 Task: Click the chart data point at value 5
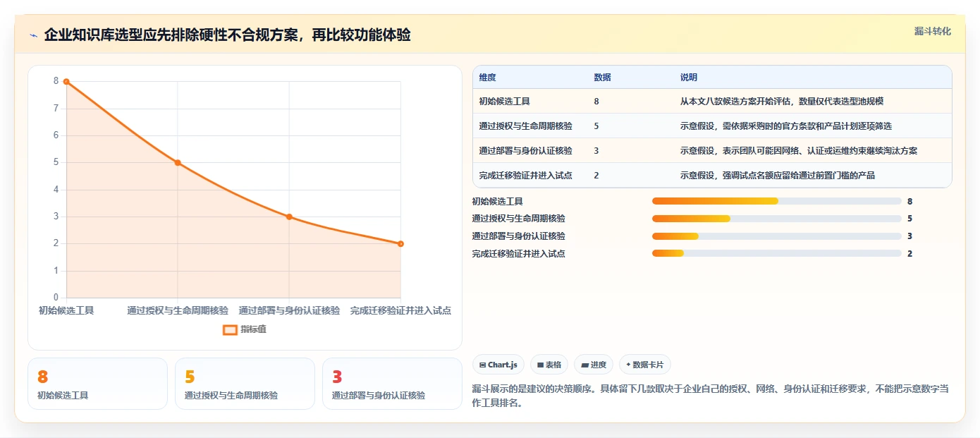pos(178,163)
